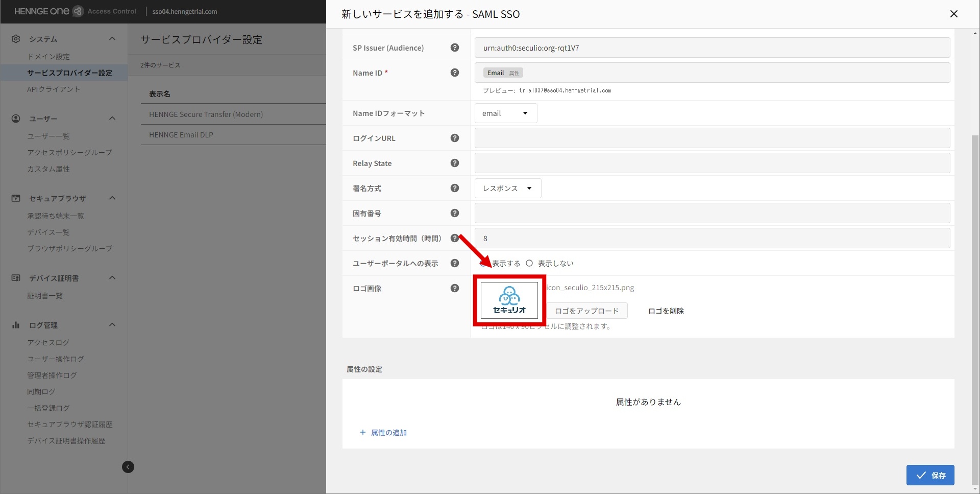Click the help icon beside ユーザーポータルへの表示

(x=455, y=263)
